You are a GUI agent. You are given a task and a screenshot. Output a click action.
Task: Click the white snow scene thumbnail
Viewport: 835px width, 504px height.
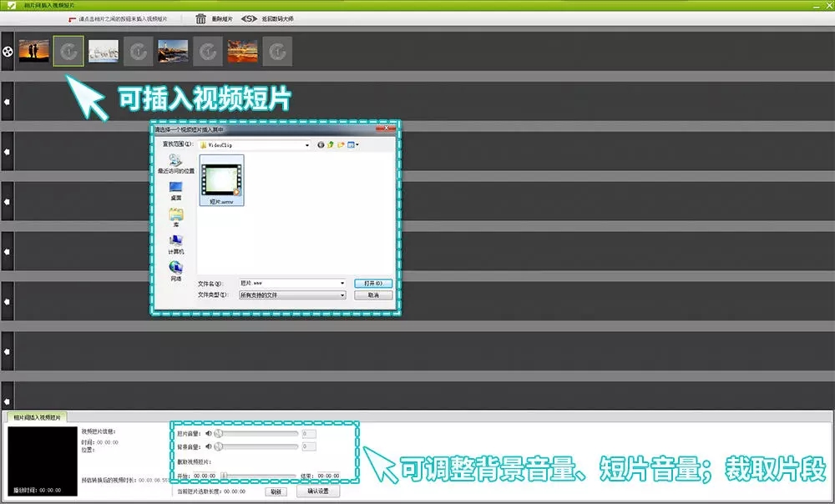click(104, 51)
